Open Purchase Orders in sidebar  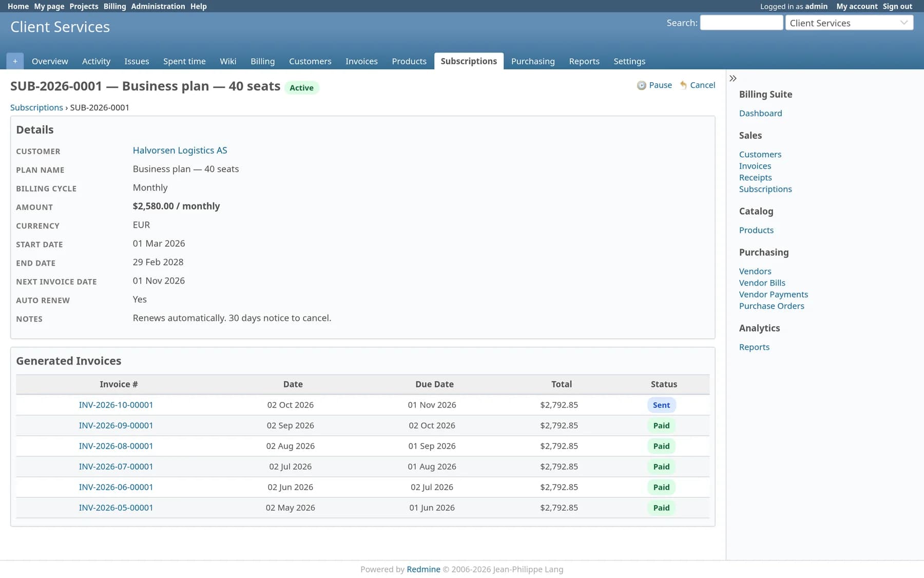coord(772,306)
